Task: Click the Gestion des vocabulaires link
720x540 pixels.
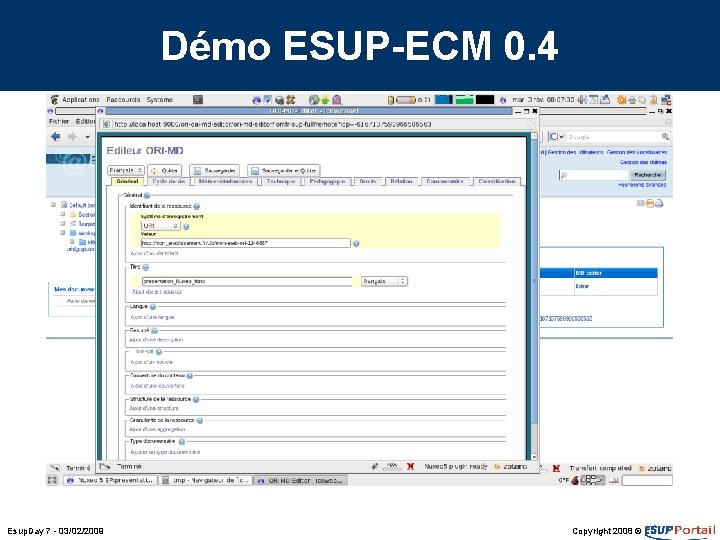Action: (x=636, y=152)
